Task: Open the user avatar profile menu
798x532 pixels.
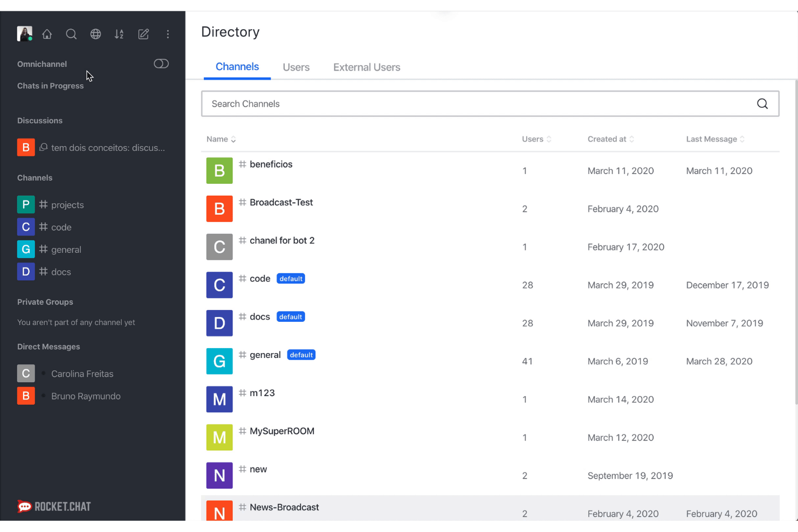Action: point(25,34)
